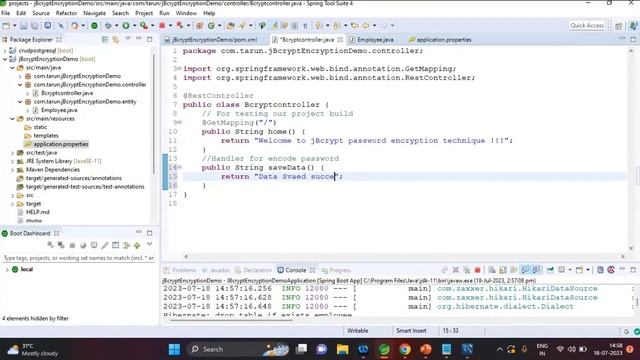
Task: Collapse home() method fold marker at line 9
Action: (x=180, y=122)
